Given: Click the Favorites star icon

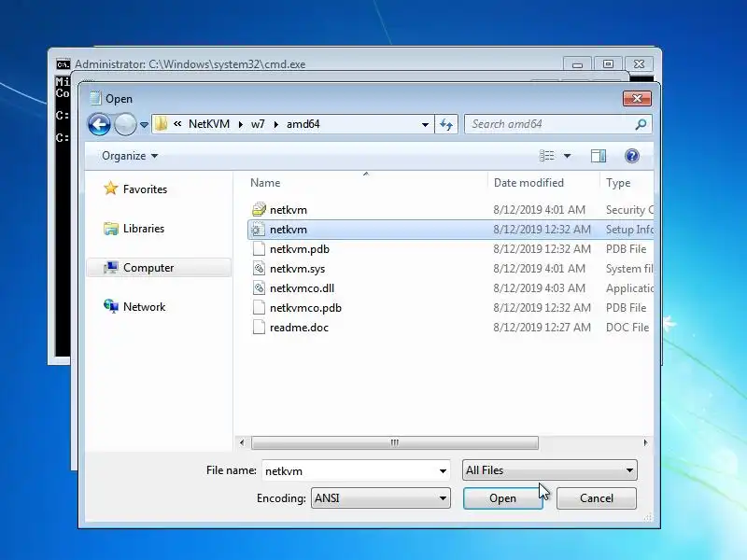Looking at the screenshot, I should coord(110,189).
